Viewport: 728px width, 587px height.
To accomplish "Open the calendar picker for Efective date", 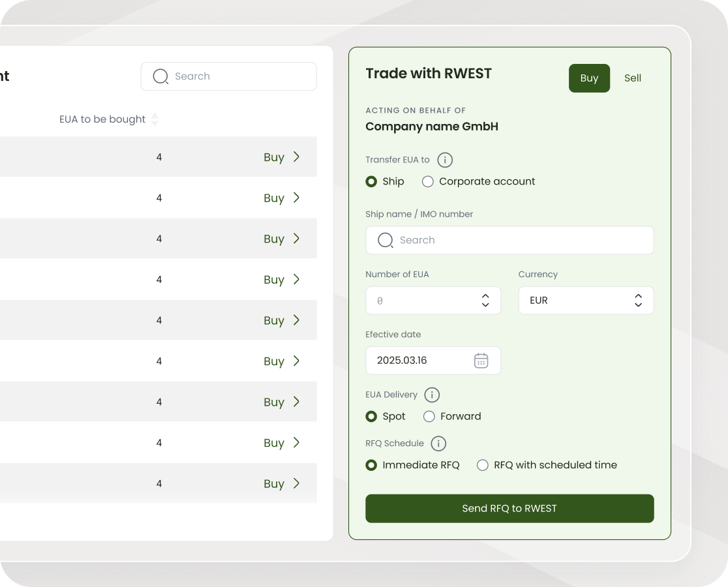I will point(481,361).
